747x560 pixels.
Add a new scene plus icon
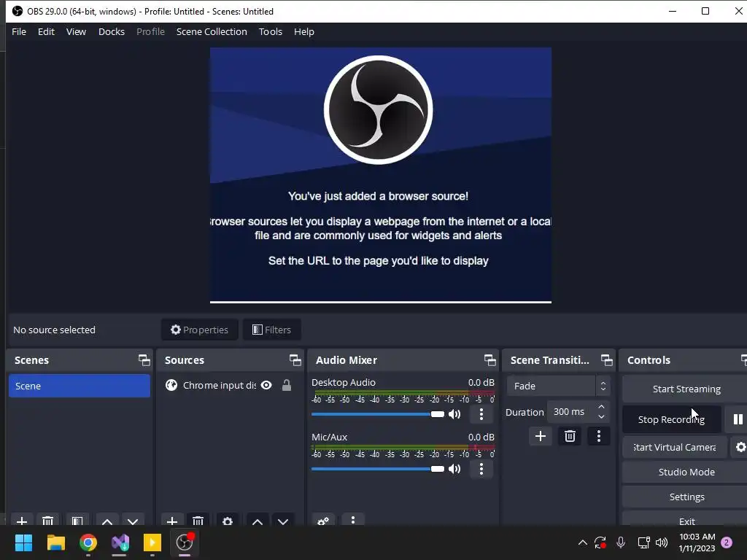tap(21, 521)
